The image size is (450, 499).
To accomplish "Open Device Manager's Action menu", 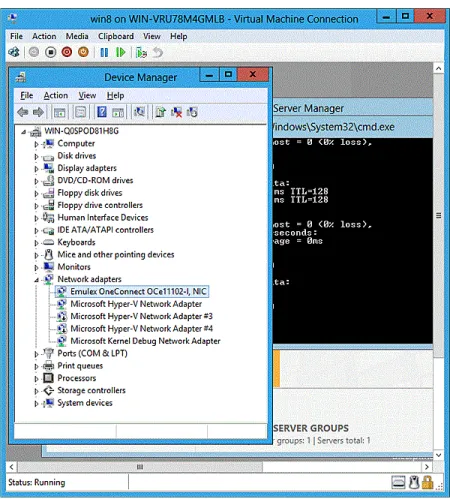I will click(56, 96).
